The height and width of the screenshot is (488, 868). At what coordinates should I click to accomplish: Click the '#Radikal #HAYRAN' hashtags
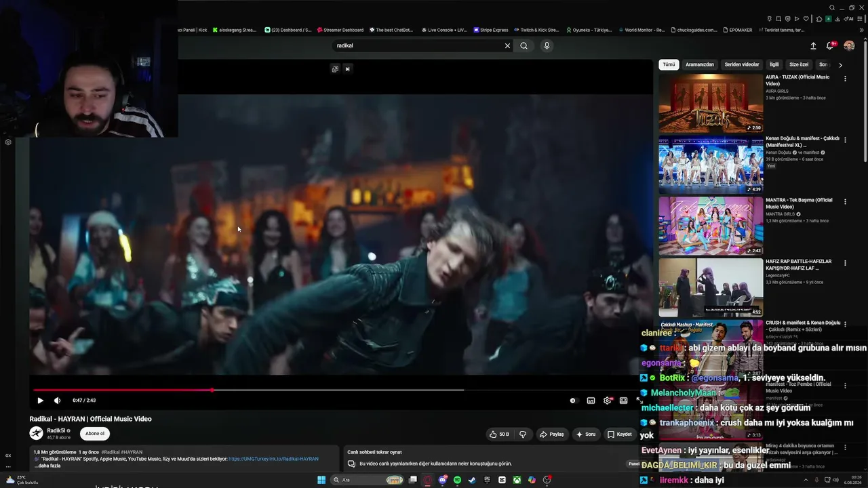pos(122,452)
